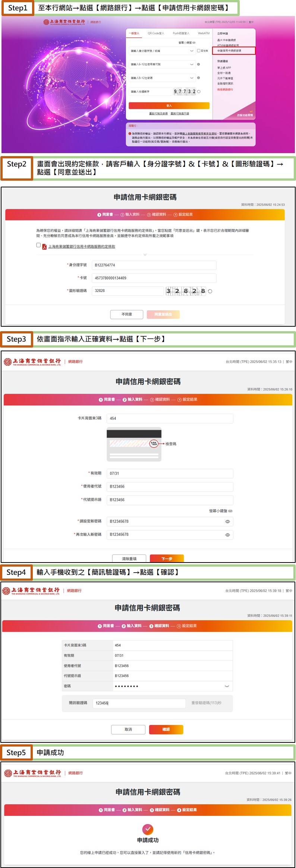Show password in 再次輸入新密碼 eye icon
296x868 pixels.
pyautogui.click(x=227, y=535)
